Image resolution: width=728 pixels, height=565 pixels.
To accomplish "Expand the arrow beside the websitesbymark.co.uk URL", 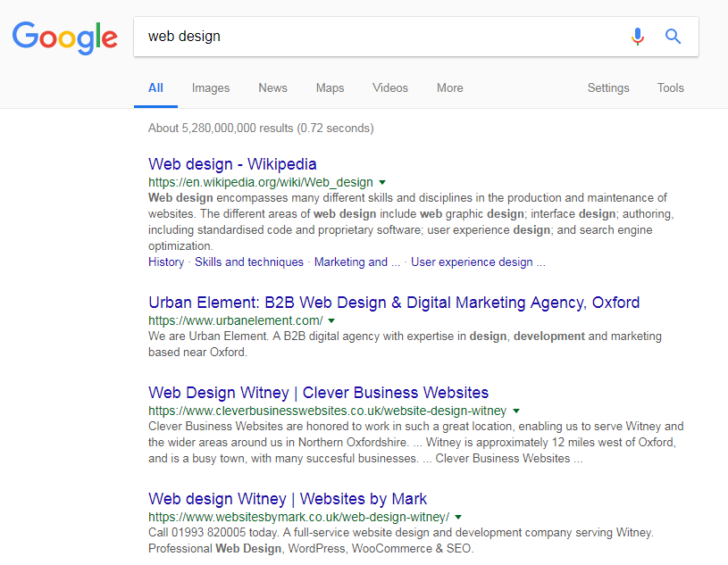I will (x=459, y=517).
